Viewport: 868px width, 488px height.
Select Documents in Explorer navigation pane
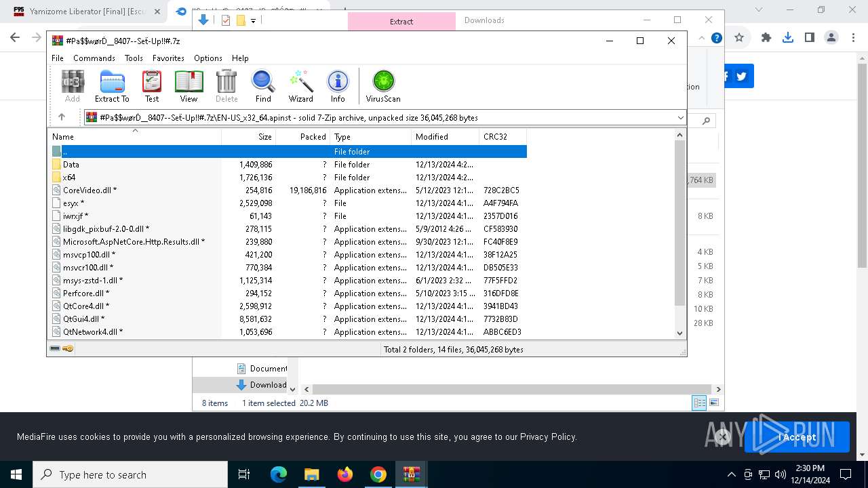(x=262, y=369)
